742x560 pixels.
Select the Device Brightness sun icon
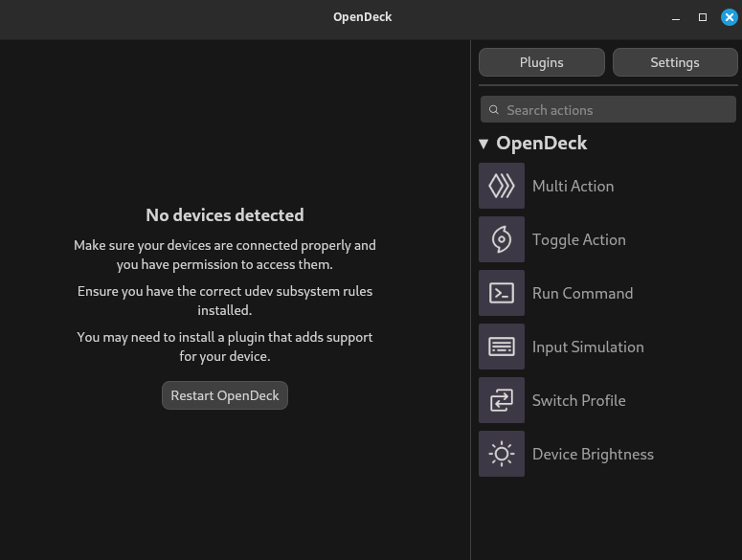click(x=502, y=454)
